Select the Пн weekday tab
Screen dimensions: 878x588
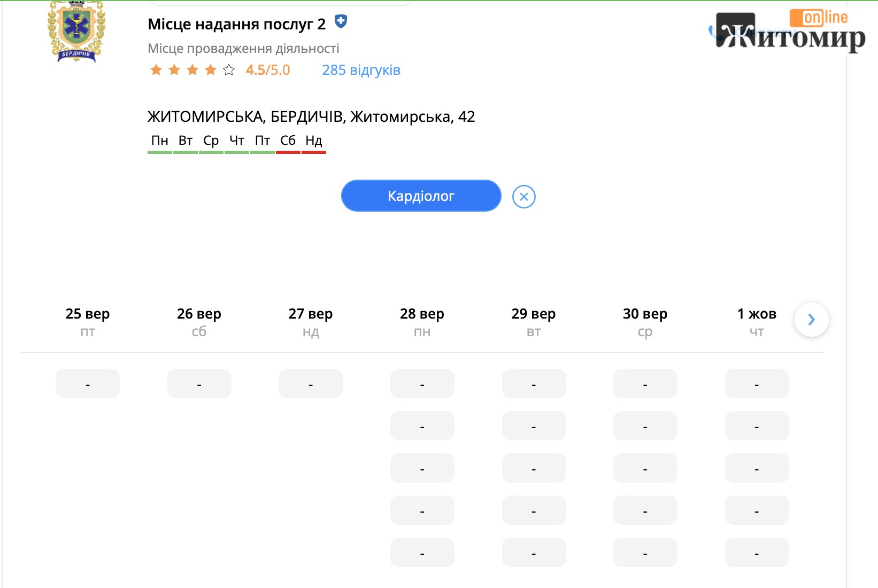click(160, 142)
